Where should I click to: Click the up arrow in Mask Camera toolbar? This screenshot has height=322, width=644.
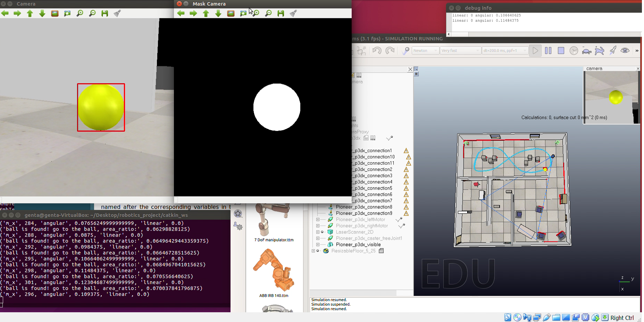coord(206,14)
